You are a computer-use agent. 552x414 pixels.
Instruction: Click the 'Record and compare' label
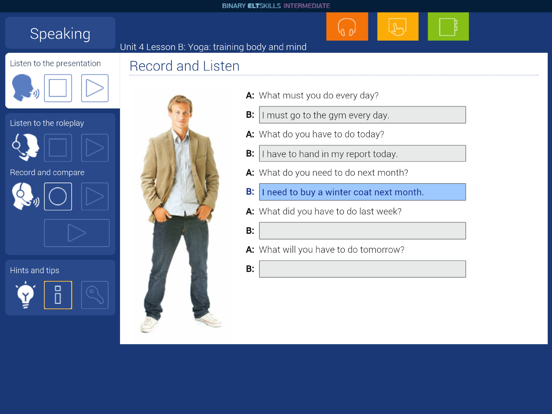(47, 172)
